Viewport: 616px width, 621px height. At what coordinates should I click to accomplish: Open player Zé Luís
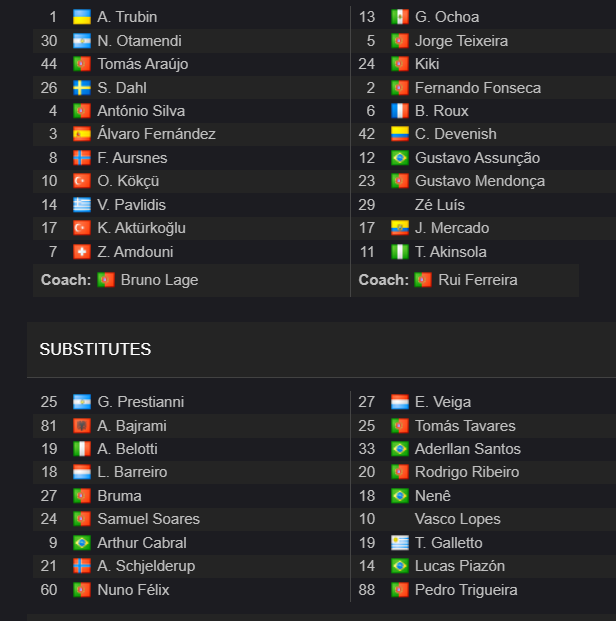440,205
